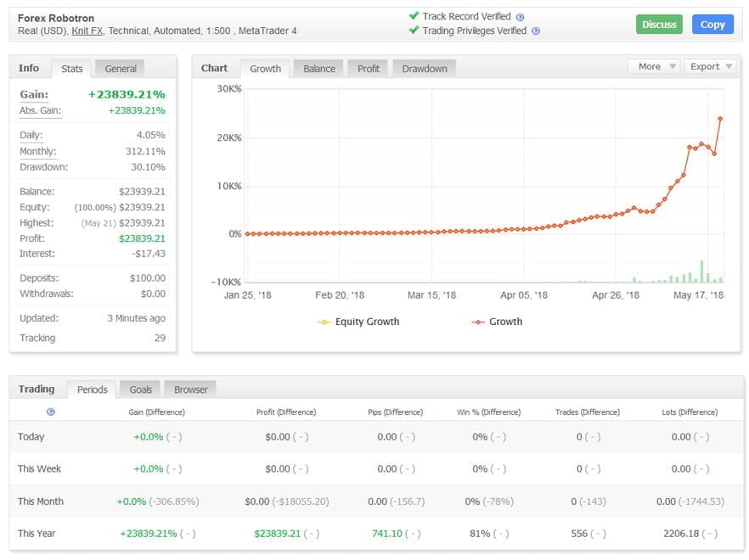Switch to the Profit chart tab
749x560 pixels.
(x=368, y=69)
